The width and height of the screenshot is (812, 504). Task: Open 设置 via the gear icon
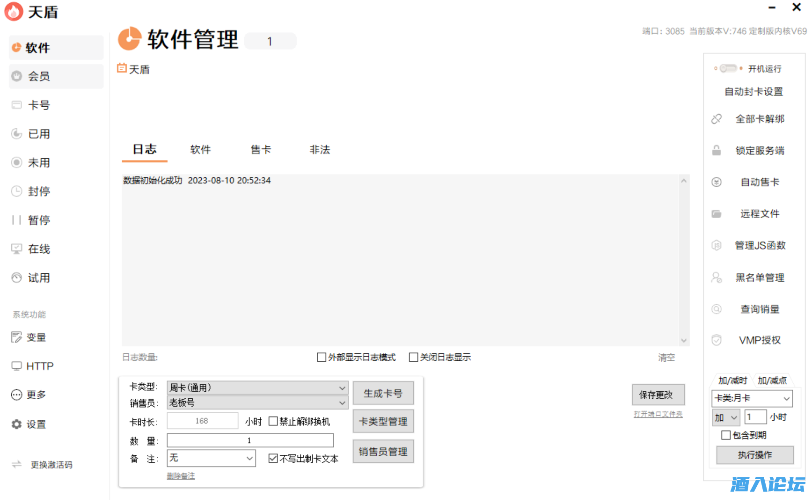coord(17,424)
